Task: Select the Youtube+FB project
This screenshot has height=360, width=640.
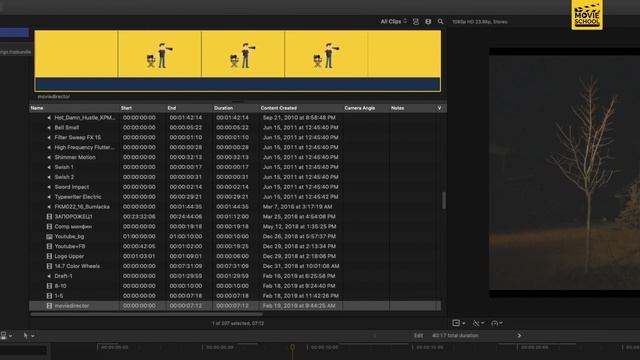Action: click(x=235, y=246)
